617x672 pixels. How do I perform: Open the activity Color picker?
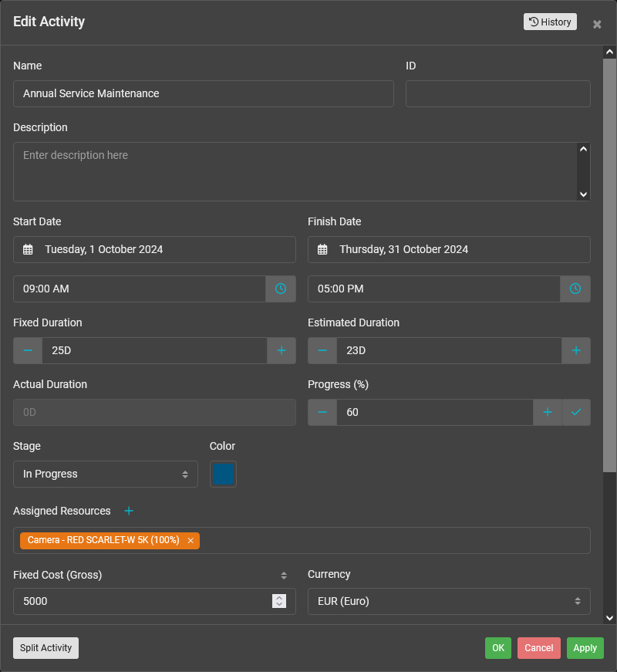click(223, 474)
